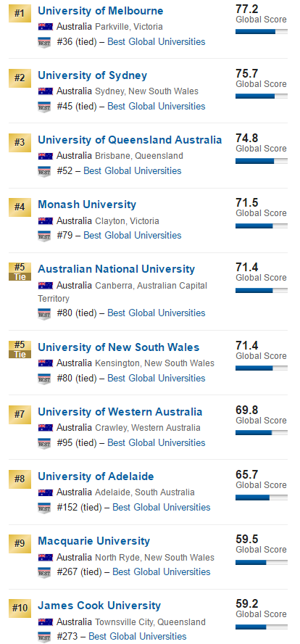This screenshot has width=300, height=644.
Task: Open the Macquarie University title link
Action: [94, 541]
